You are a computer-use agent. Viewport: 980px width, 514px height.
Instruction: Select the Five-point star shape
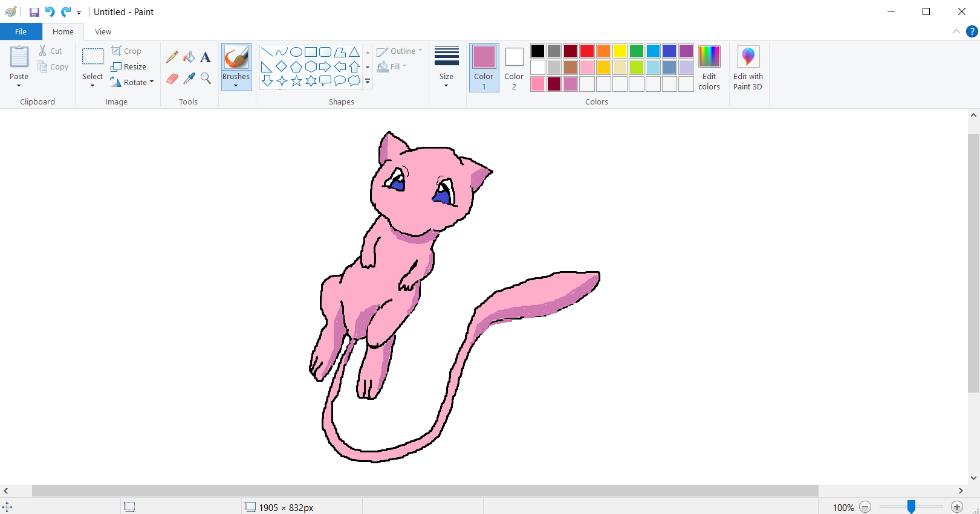296,81
